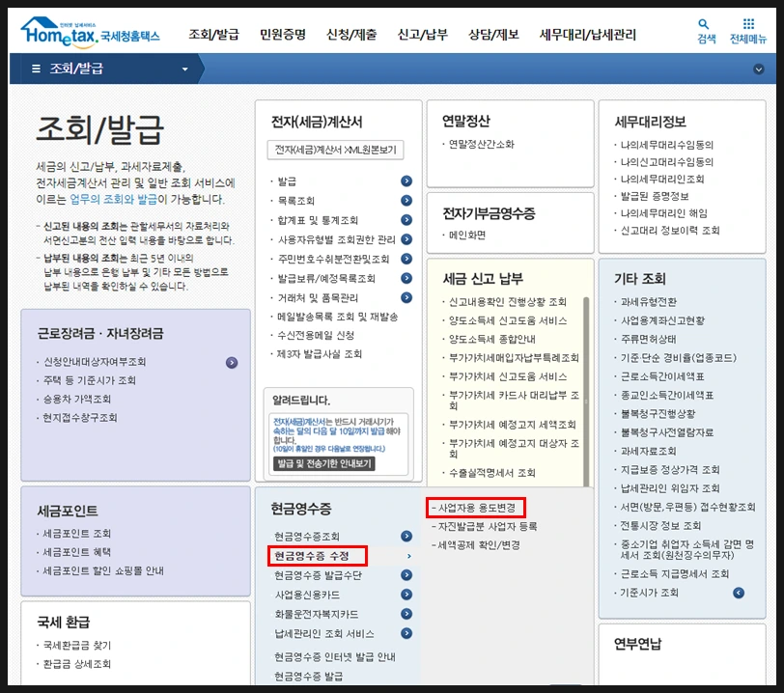The image size is (784, 693).
Task: Expand the 조회/발급 breadcrumb dropdown arrow
Action: tap(185, 69)
